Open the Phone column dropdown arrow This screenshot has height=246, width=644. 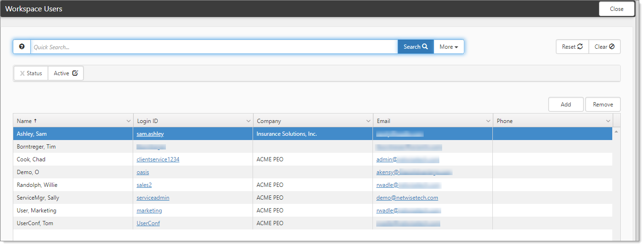point(608,121)
